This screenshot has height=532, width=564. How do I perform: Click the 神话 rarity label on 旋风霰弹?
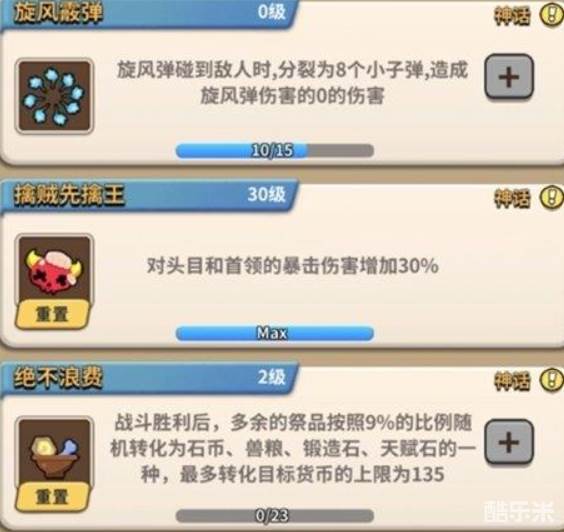pos(512,15)
